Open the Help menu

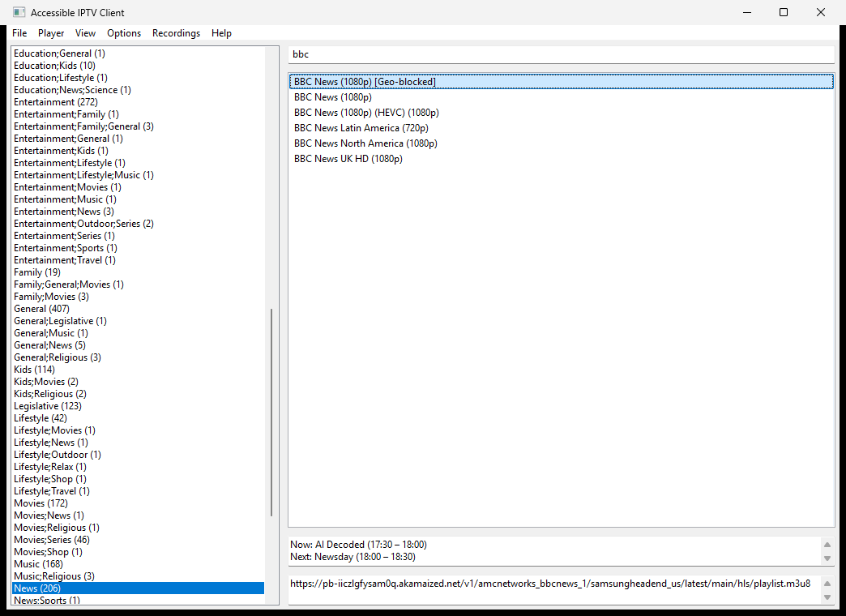coord(221,33)
